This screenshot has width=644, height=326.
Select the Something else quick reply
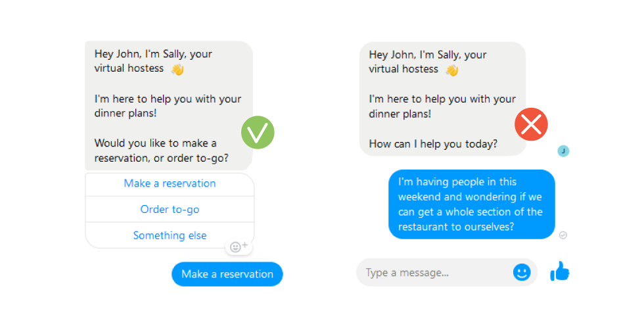pyautogui.click(x=170, y=235)
